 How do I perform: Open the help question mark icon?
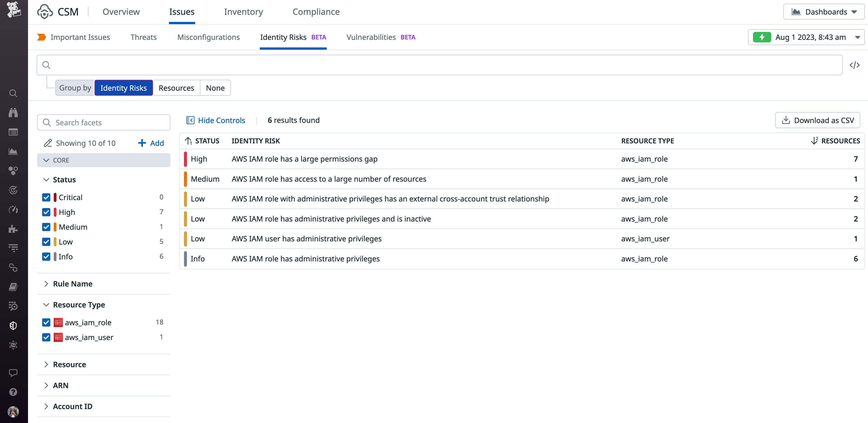13,391
